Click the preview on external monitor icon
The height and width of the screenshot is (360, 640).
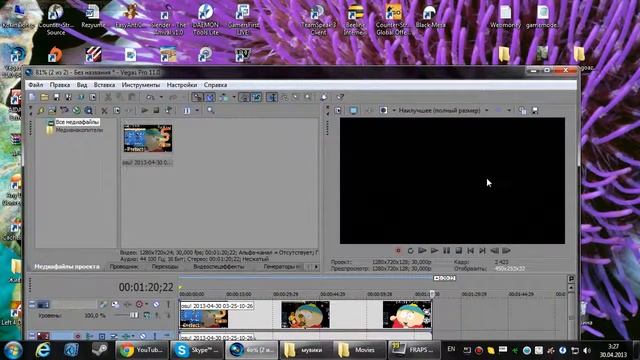(x=353, y=111)
